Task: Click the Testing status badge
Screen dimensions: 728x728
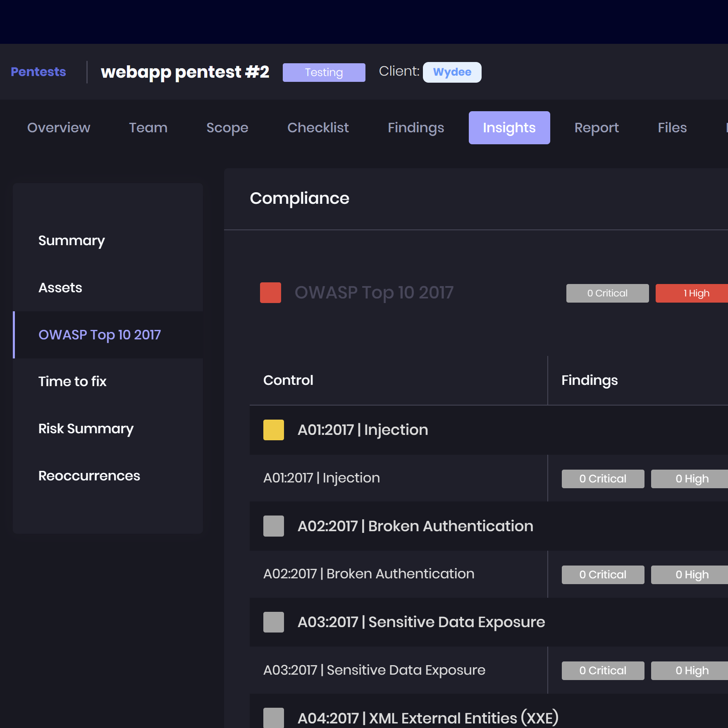Action: (x=324, y=72)
